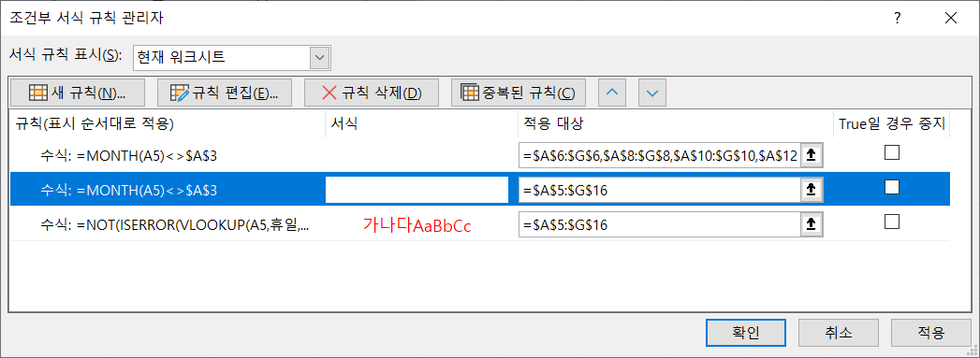Confirm with the 확인 button

(746, 333)
